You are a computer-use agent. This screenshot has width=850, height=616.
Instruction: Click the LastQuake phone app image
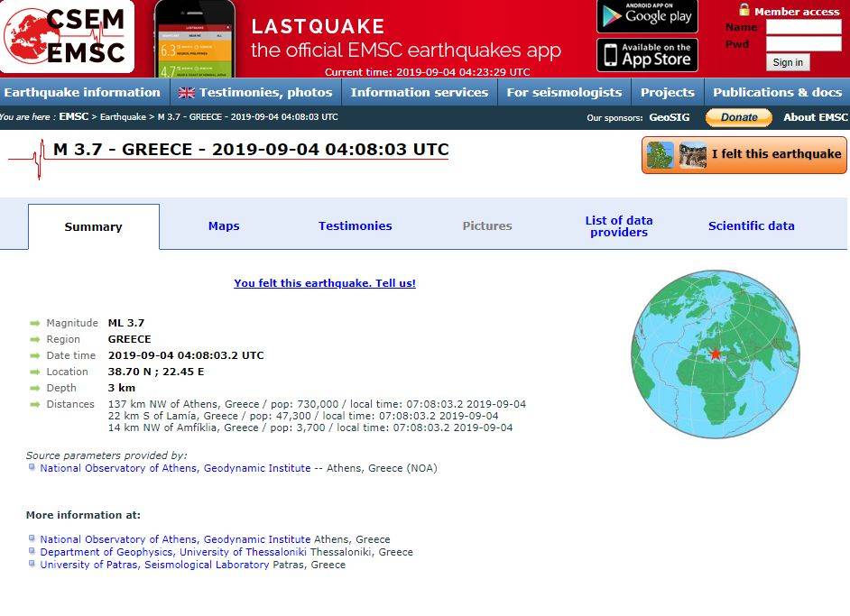pos(194,39)
